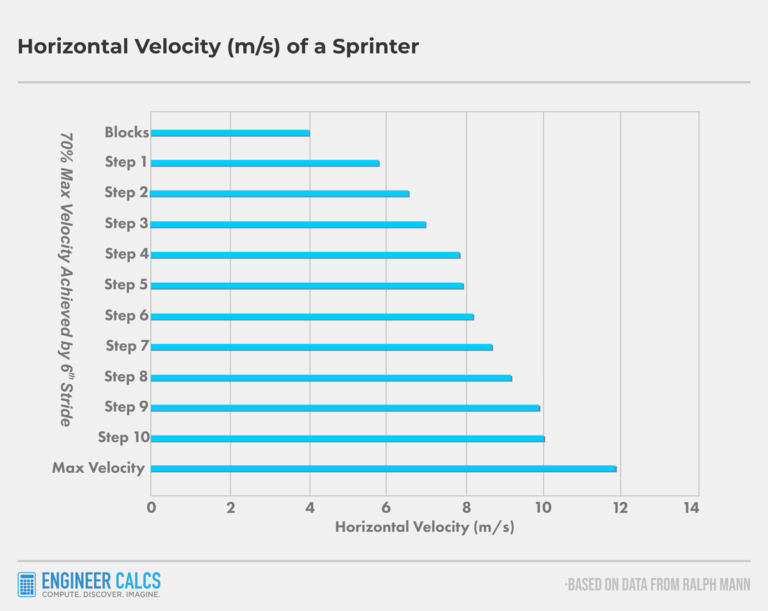
Task: Click the Step 6 axis label
Action: (x=126, y=315)
